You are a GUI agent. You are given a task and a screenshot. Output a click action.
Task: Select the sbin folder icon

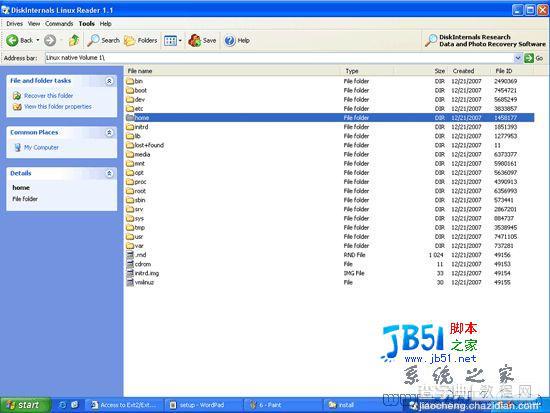pyautogui.click(x=130, y=200)
